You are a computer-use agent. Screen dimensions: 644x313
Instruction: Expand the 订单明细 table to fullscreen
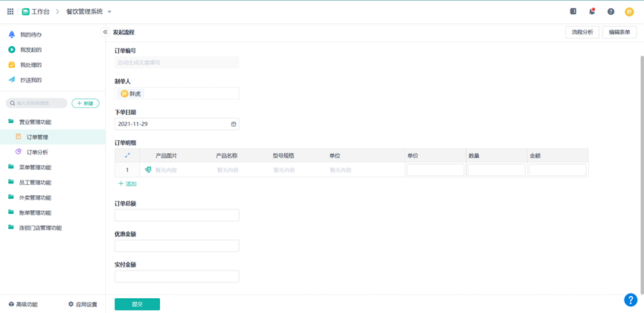click(127, 156)
